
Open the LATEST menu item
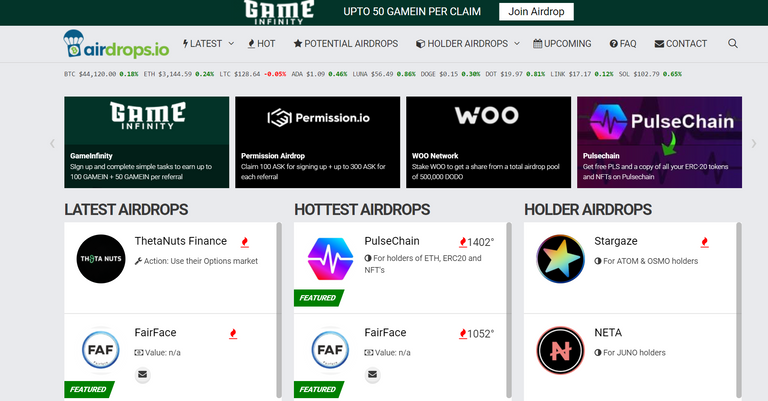[202, 44]
